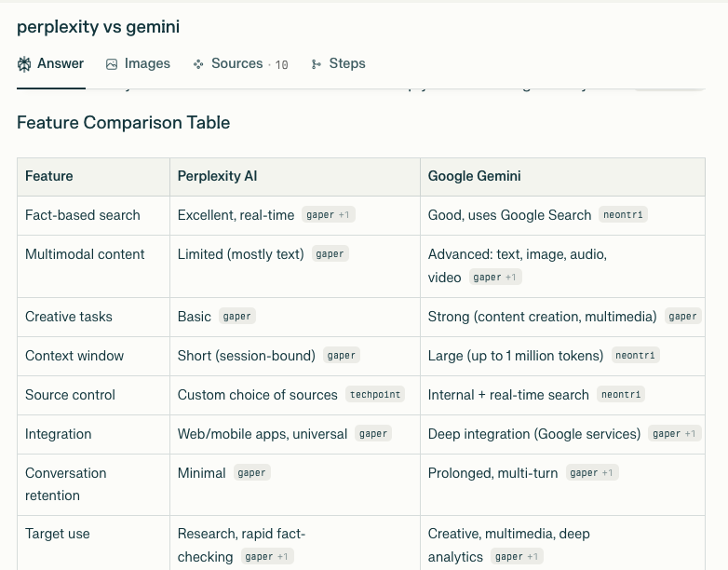Click the Steps branch icon
Image resolution: width=728 pixels, height=570 pixels.
(x=317, y=64)
